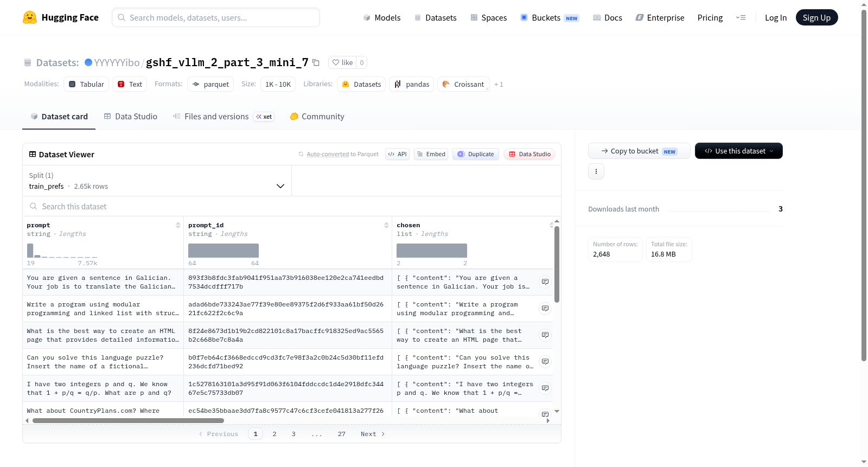The width and height of the screenshot is (868, 467).
Task: Open Files and versions tab
Action: 224,117
